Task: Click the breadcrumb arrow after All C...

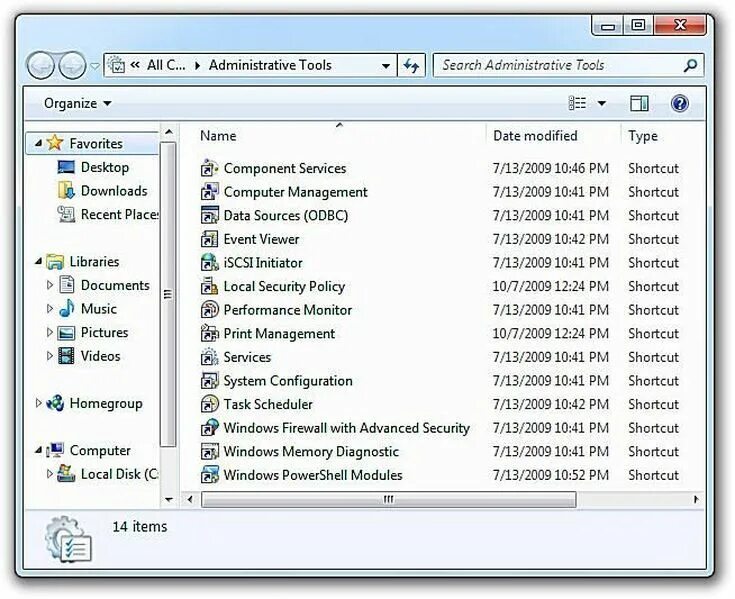Action: (x=197, y=66)
